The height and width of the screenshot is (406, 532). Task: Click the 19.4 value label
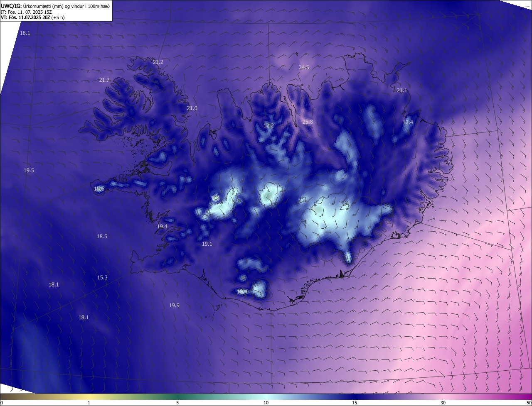click(162, 226)
